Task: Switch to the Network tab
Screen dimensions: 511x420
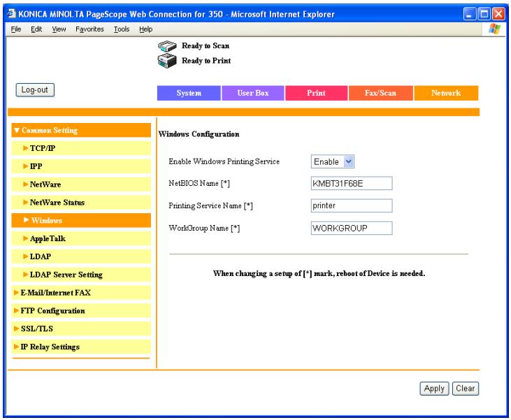Action: tap(446, 93)
